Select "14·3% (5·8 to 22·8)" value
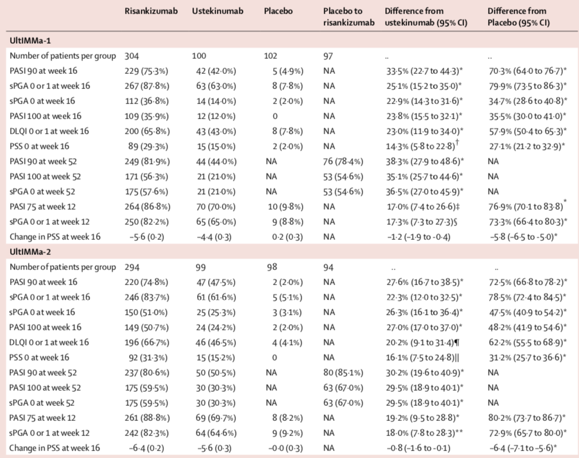The width and height of the screenshot is (579, 458). (421, 146)
